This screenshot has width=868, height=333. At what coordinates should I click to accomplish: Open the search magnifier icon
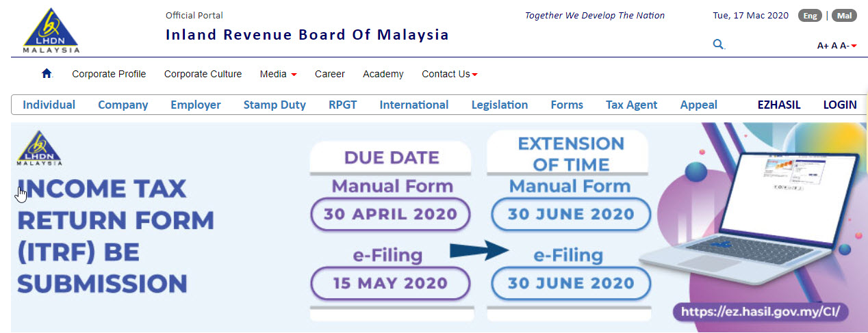pyautogui.click(x=718, y=44)
